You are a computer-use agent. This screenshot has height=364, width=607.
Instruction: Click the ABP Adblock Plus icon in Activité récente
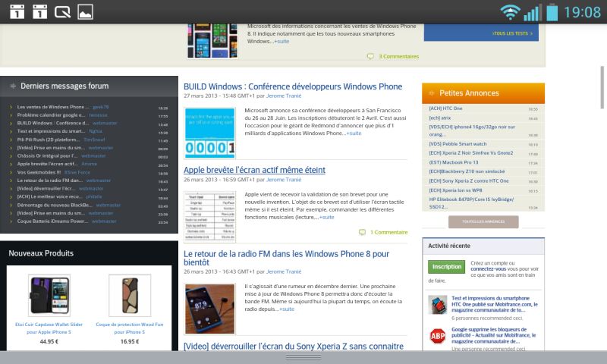[438, 336]
